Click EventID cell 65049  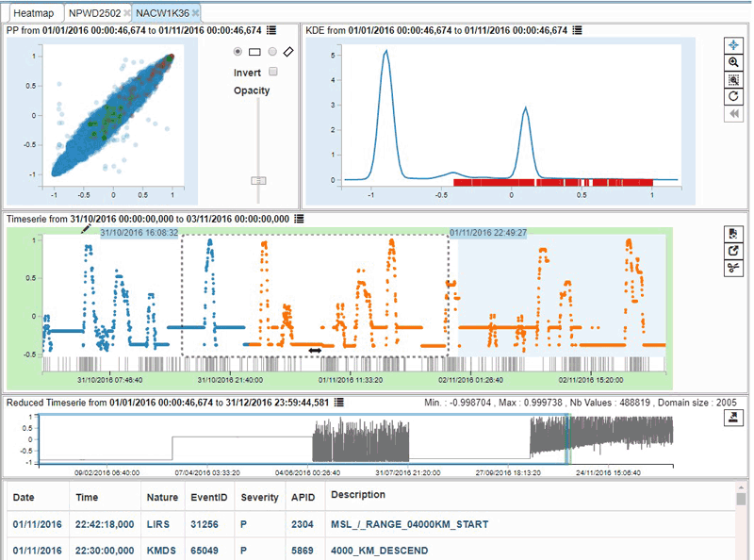click(205, 551)
